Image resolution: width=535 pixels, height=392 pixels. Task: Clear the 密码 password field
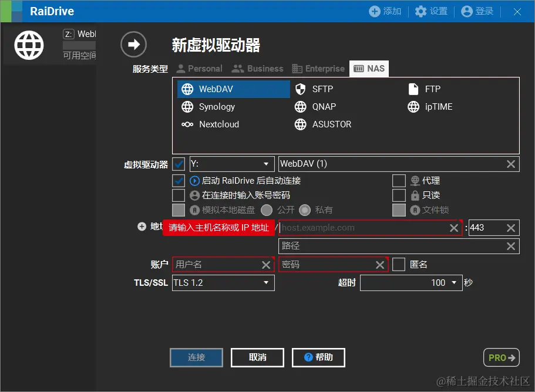[x=380, y=265]
